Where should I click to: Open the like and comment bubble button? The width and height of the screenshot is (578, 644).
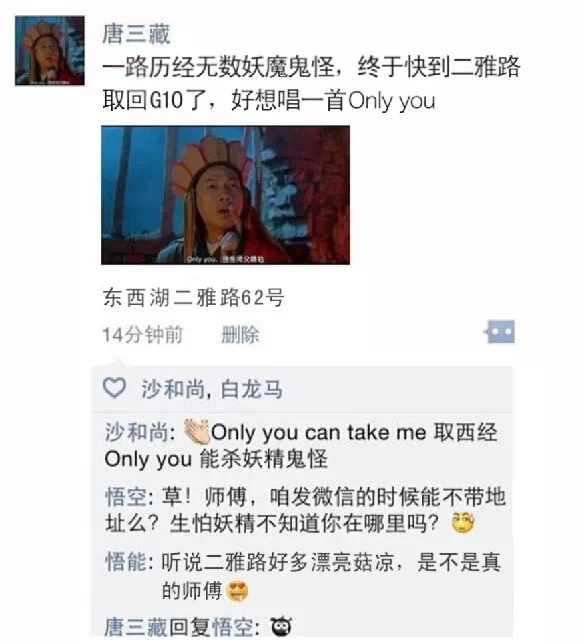[x=500, y=331]
